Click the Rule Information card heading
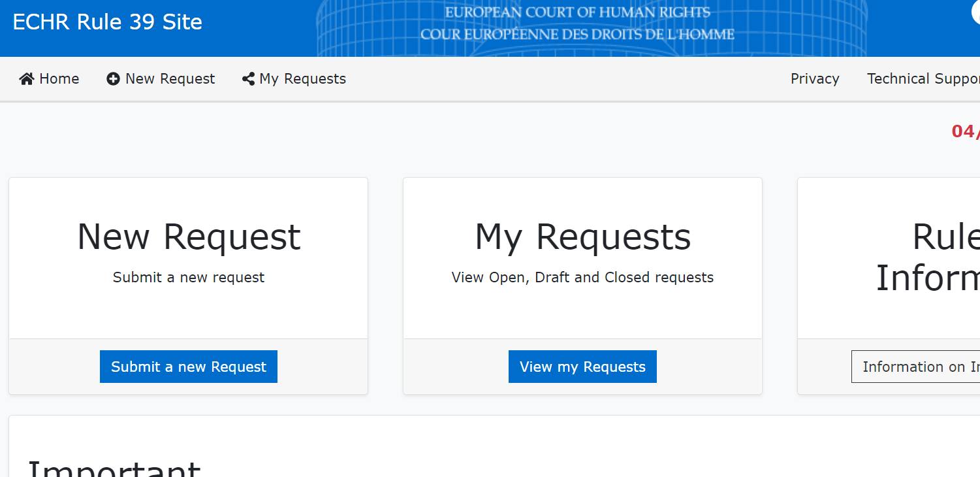The image size is (980, 477). pyautogui.click(x=927, y=257)
